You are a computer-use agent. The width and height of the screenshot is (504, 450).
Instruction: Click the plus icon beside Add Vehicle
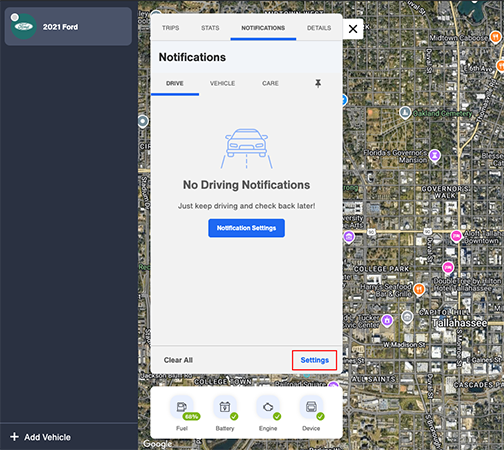click(14, 437)
